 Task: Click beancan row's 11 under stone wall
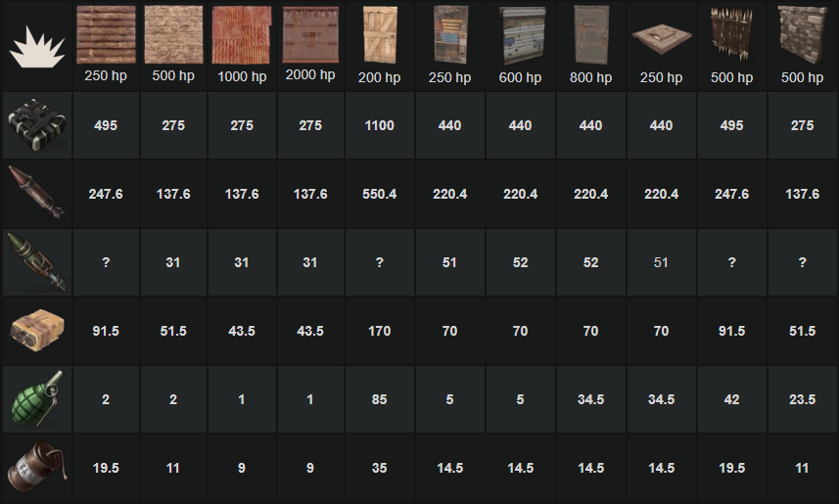[173, 468]
